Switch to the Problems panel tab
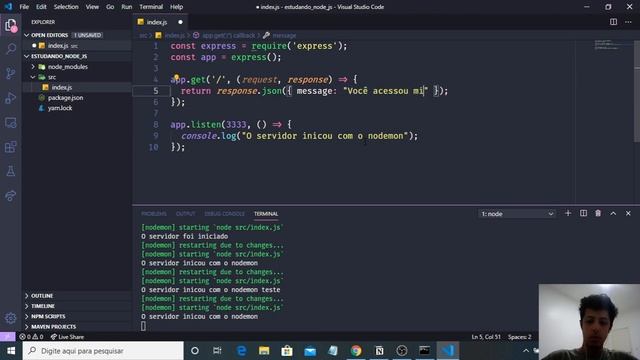This screenshot has width=640, height=360. (154, 214)
